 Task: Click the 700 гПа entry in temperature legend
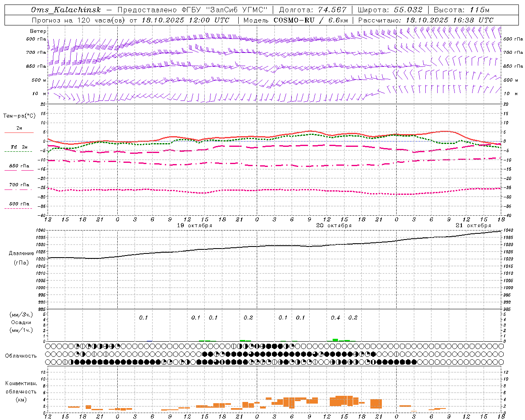click(x=19, y=185)
